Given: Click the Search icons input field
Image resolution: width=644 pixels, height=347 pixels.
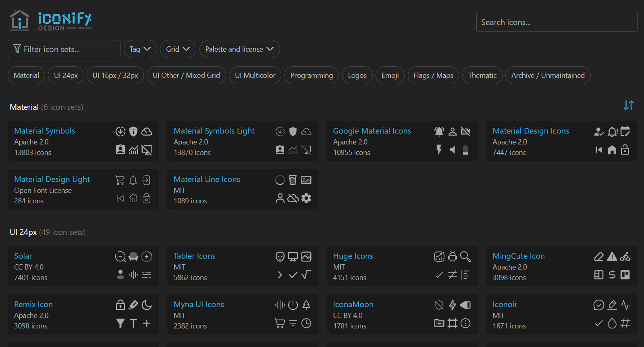Looking at the screenshot, I should (557, 22).
